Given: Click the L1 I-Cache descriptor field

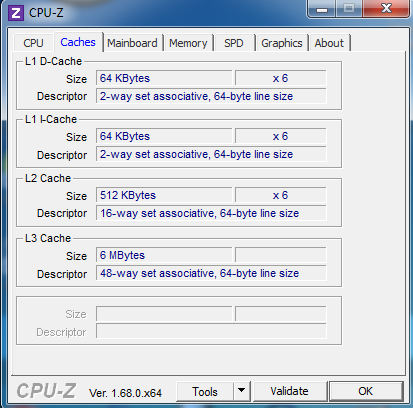Looking at the screenshot, I should pyautogui.click(x=211, y=154).
